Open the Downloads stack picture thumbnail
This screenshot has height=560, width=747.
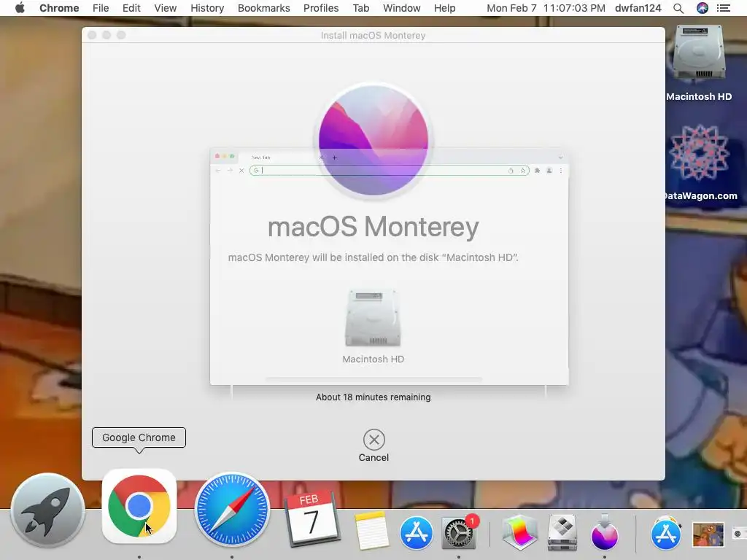(x=708, y=534)
